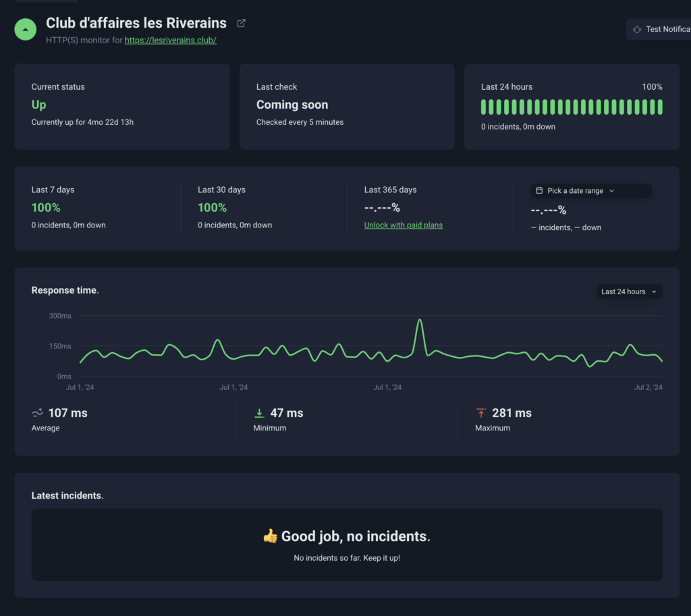Screen dimensions: 691x616
Task: Click the Minimum response time download-arrow icon
Action: (x=259, y=413)
